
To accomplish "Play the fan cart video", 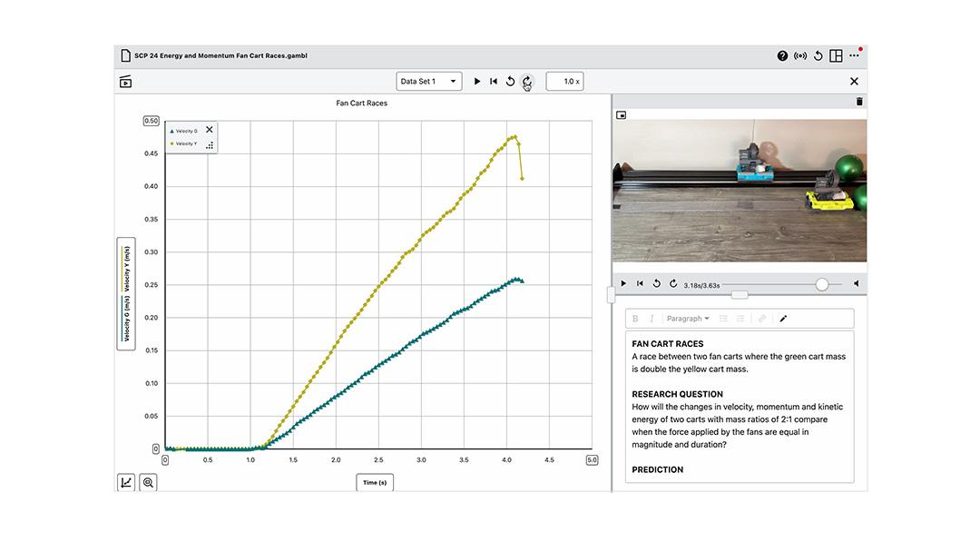I will pos(623,284).
